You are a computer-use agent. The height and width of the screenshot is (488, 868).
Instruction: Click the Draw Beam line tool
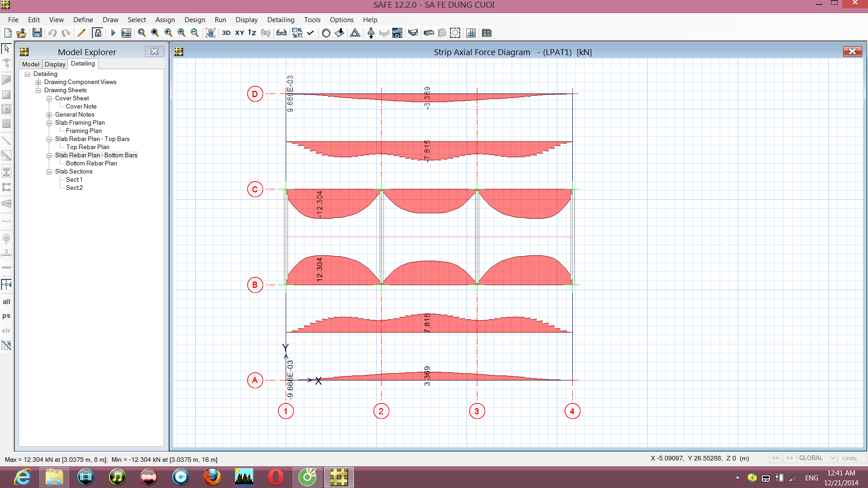pos(6,141)
